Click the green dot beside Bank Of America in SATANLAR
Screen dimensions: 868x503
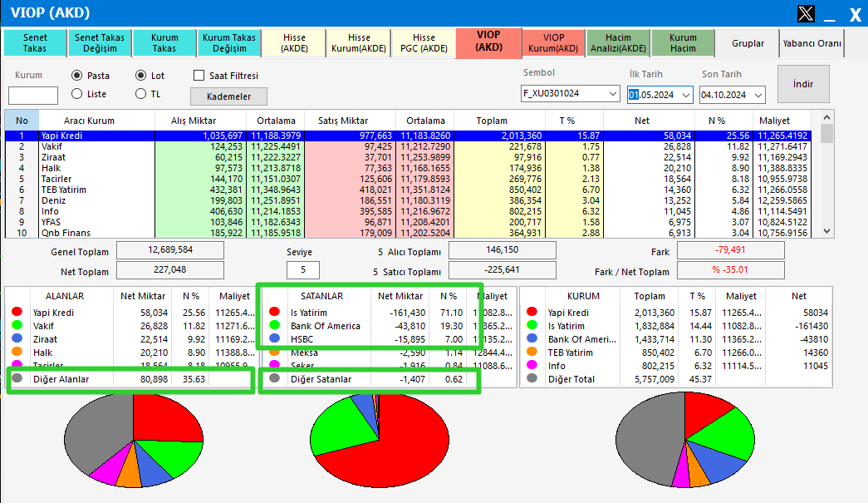[275, 325]
